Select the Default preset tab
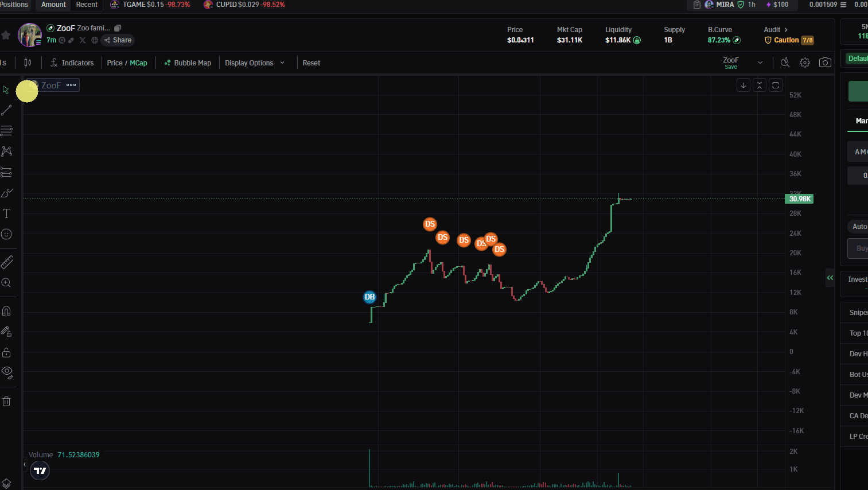The image size is (868, 490). click(x=857, y=59)
